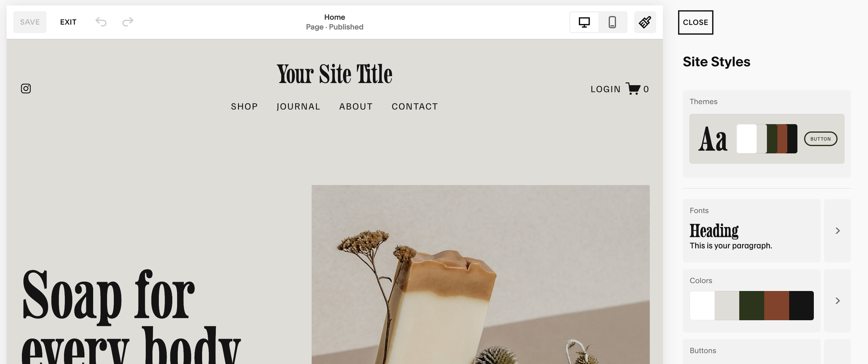Screen dimensions: 868x364
Task: Click the undo arrow icon
Action: point(101,22)
